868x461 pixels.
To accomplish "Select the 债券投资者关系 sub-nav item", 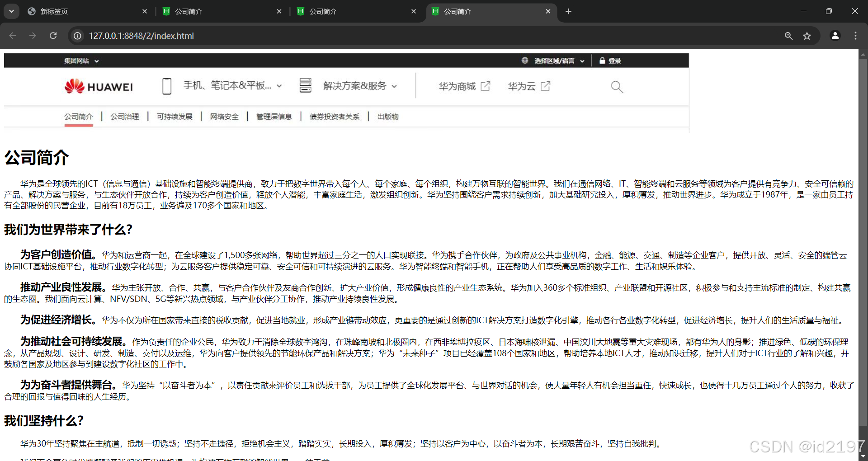I will [x=335, y=117].
